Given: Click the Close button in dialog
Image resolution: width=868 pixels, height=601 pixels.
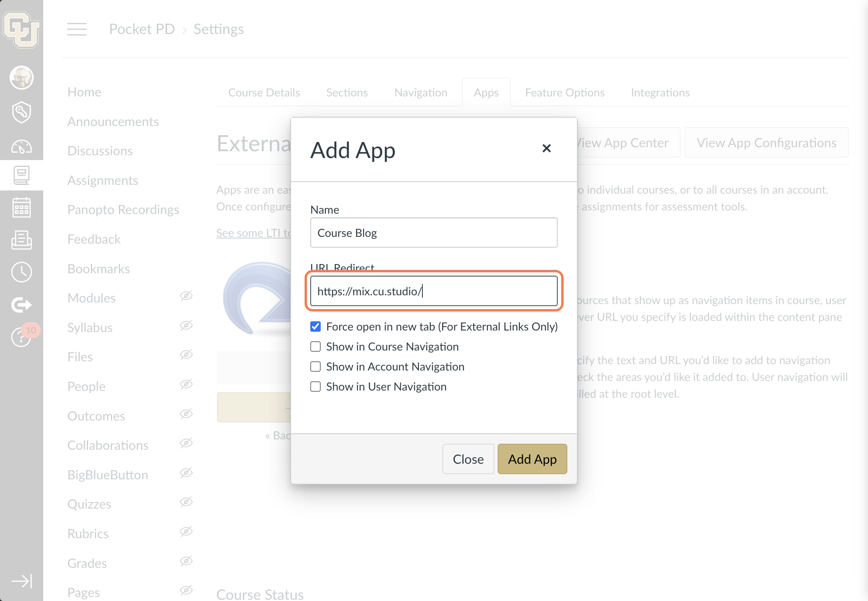Looking at the screenshot, I should [468, 459].
